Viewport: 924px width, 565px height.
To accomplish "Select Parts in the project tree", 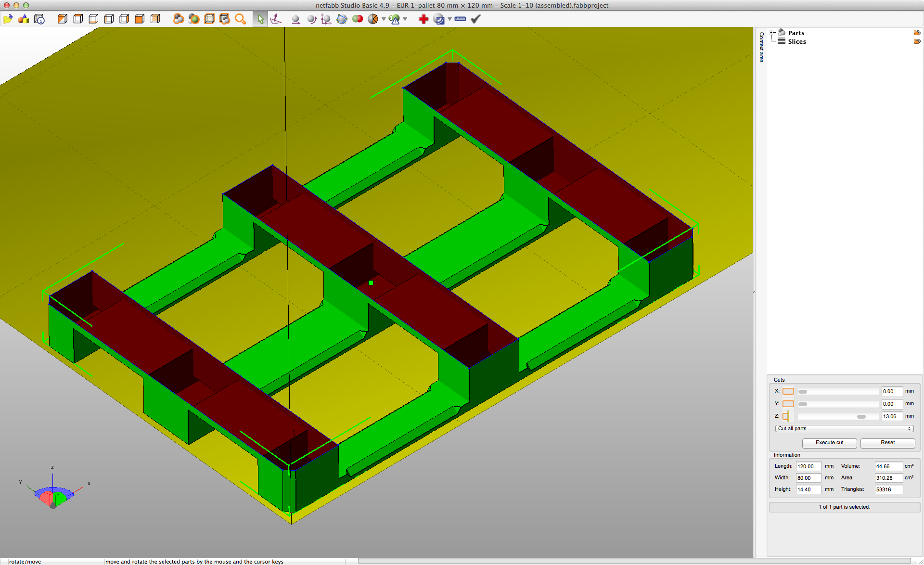I will click(796, 33).
